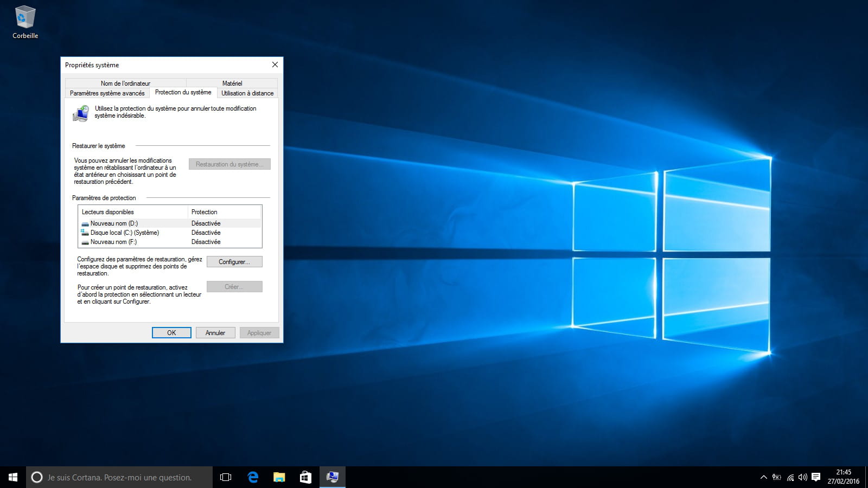
Task: Confirm with the OK button
Action: coord(171,333)
